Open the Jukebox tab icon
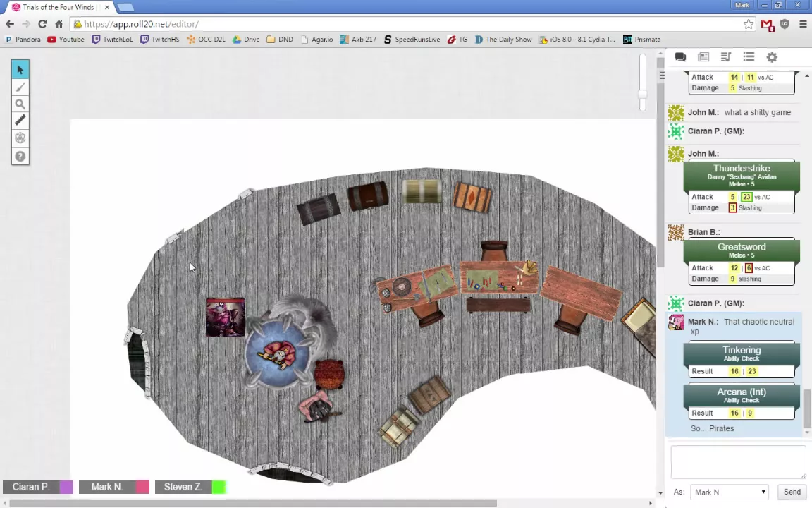 726,57
